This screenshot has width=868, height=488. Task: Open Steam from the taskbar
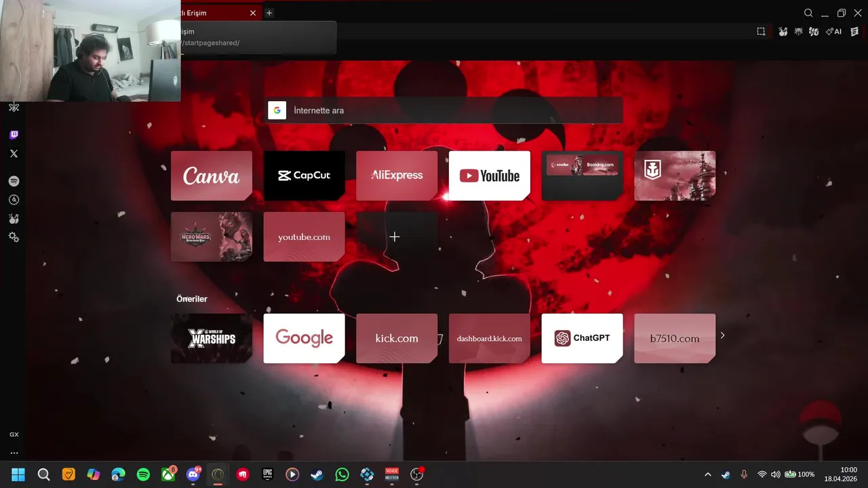(x=317, y=474)
